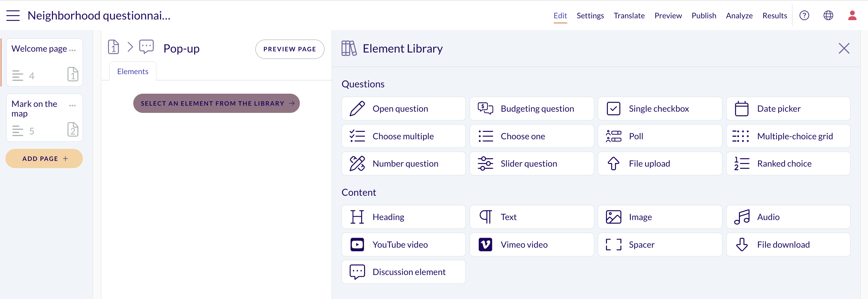Screen dimensions: 868x299
Task: Add a Single checkbox element
Action: [660, 109]
